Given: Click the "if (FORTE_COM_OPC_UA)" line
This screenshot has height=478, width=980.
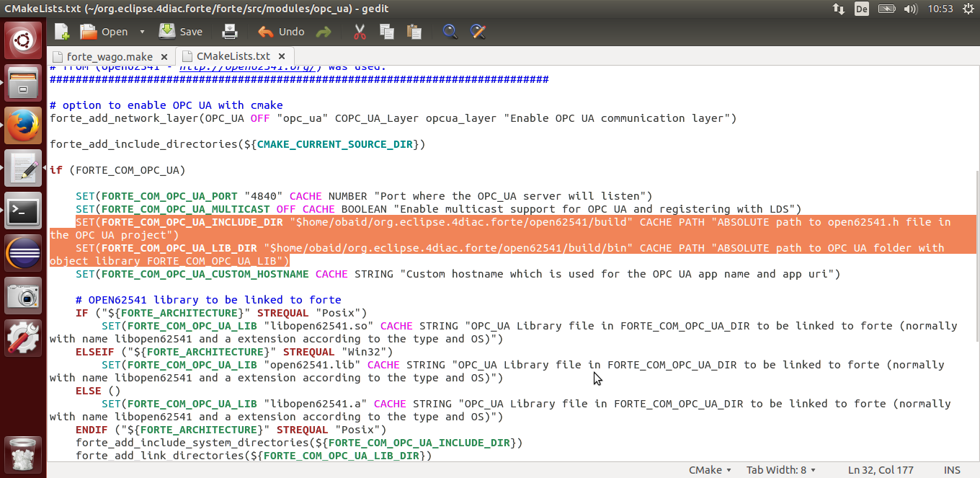Looking at the screenshot, I should click(x=117, y=170).
